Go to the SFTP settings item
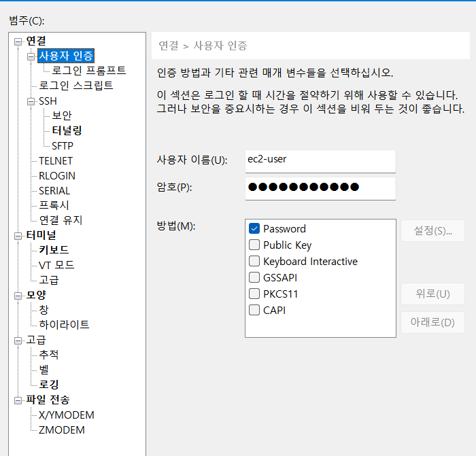This screenshot has height=456, width=476. (x=62, y=145)
